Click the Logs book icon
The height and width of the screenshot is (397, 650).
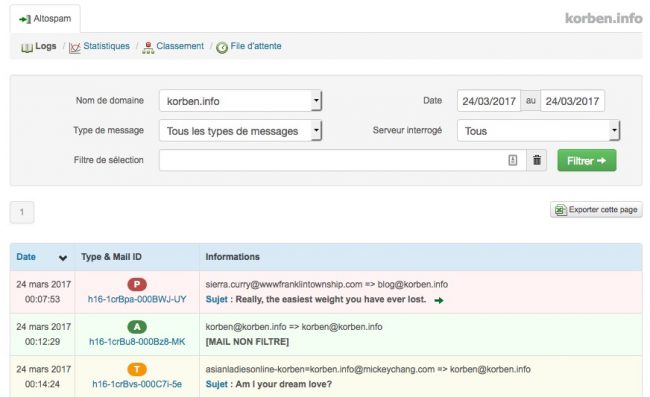27,48
